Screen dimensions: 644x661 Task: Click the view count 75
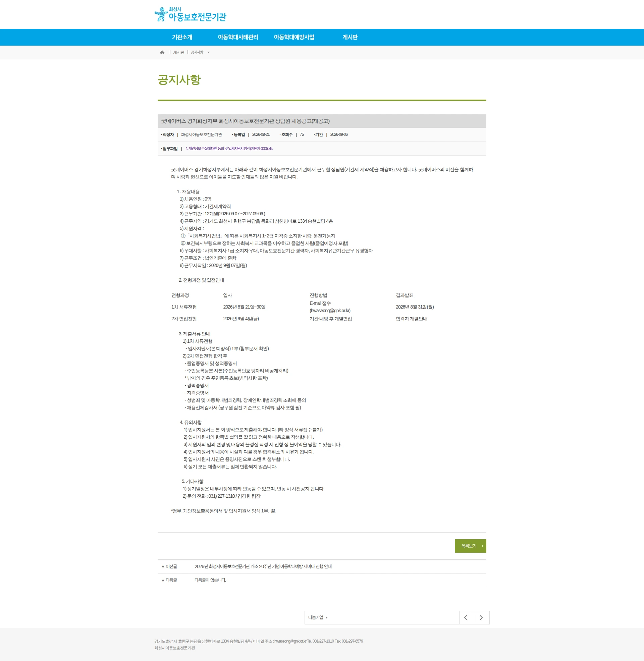(302, 134)
